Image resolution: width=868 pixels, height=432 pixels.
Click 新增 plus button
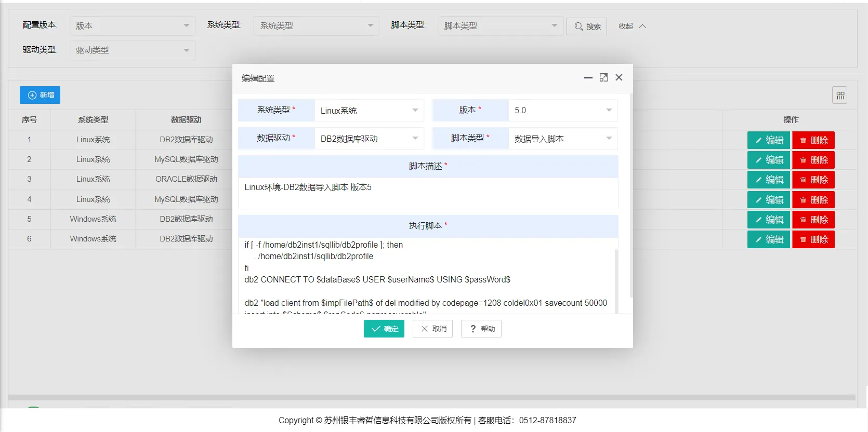click(40, 95)
